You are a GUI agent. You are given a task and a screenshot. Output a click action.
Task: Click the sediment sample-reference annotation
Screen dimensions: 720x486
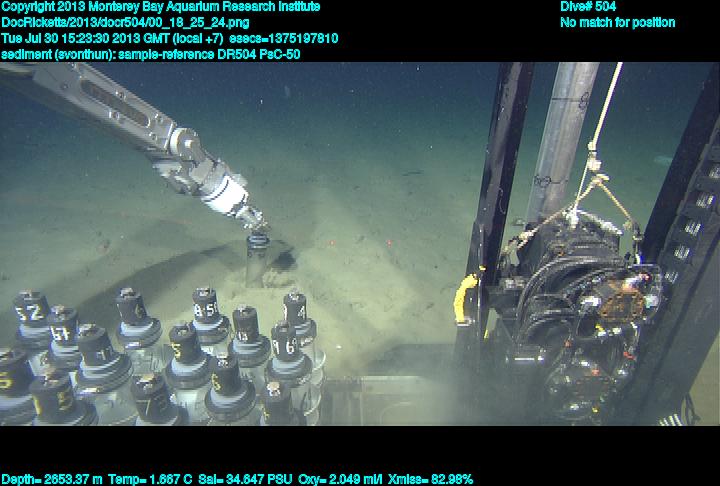pos(150,54)
